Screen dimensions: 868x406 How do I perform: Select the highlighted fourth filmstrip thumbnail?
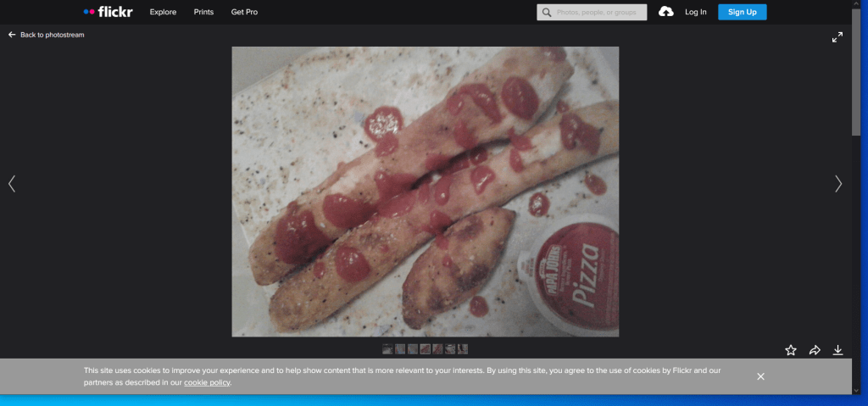click(426, 349)
